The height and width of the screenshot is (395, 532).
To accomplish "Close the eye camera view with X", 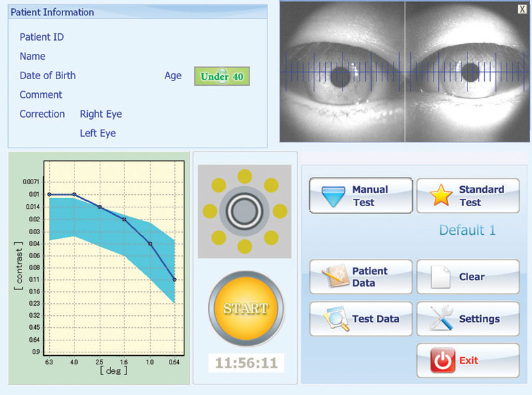I will pyautogui.click(x=521, y=9).
